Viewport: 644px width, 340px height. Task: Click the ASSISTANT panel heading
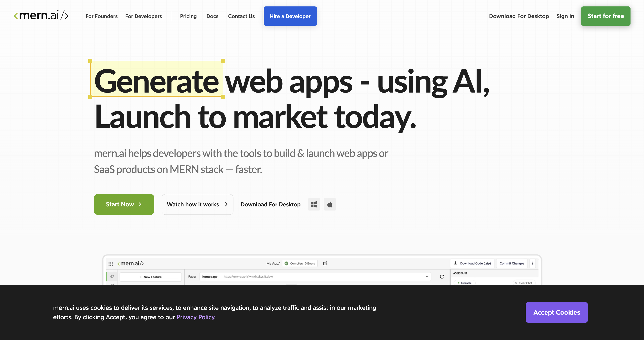point(460,273)
